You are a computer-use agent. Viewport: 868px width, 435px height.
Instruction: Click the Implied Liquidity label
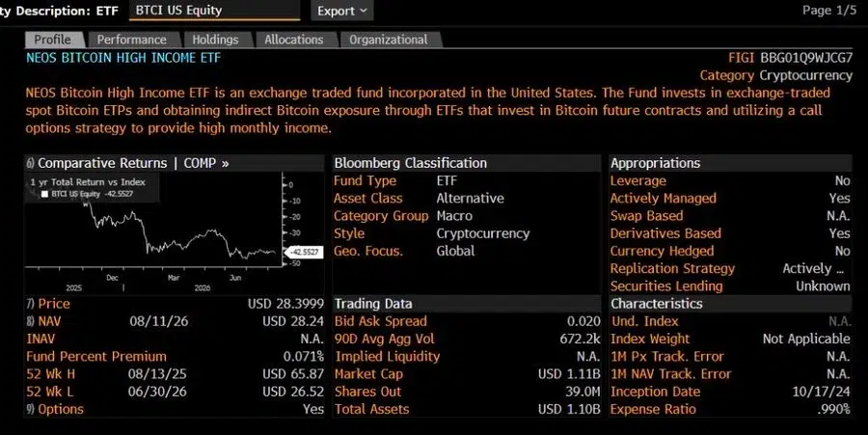coord(388,357)
